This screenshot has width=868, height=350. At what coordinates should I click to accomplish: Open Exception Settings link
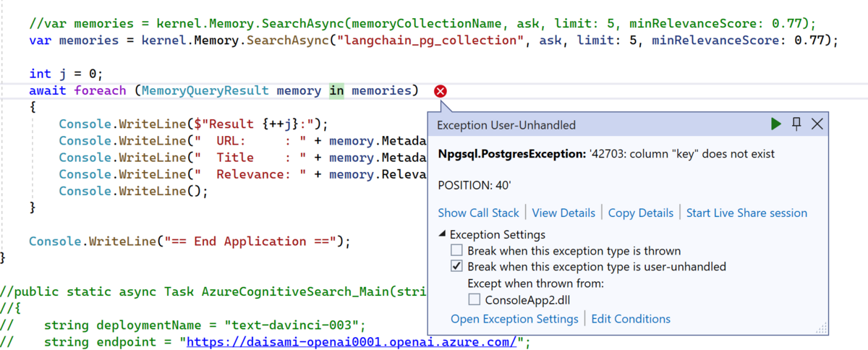514,319
